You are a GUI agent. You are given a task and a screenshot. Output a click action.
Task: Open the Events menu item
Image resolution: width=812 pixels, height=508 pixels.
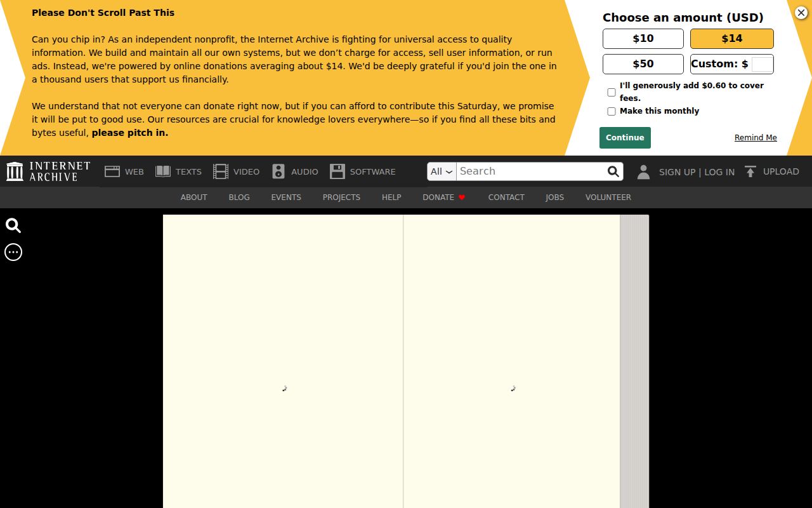click(286, 197)
